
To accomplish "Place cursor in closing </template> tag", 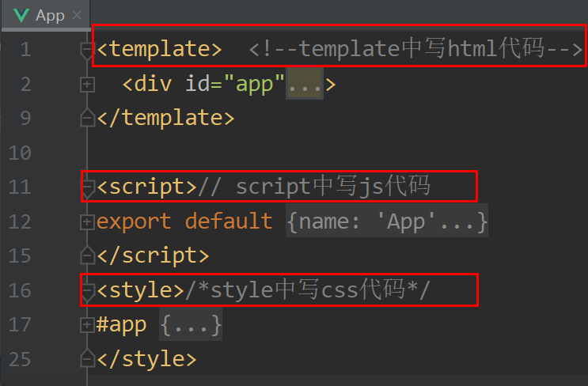I will pyautogui.click(x=165, y=118).
